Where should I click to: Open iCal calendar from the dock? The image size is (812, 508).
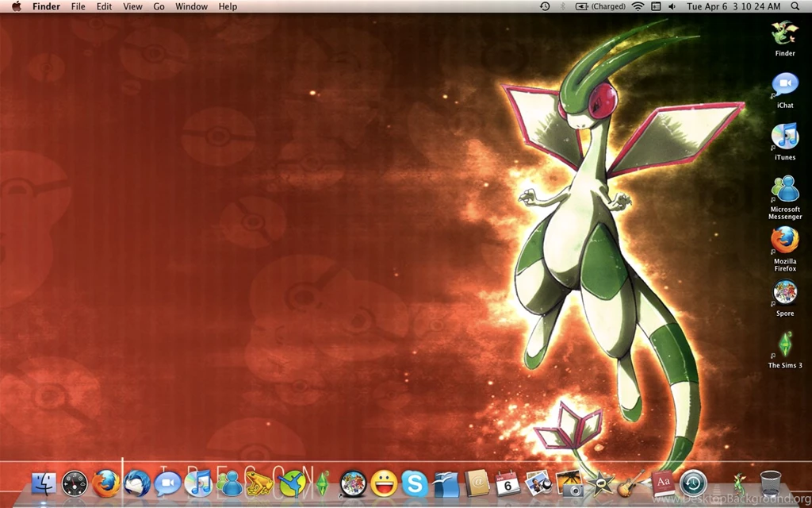pos(507,482)
